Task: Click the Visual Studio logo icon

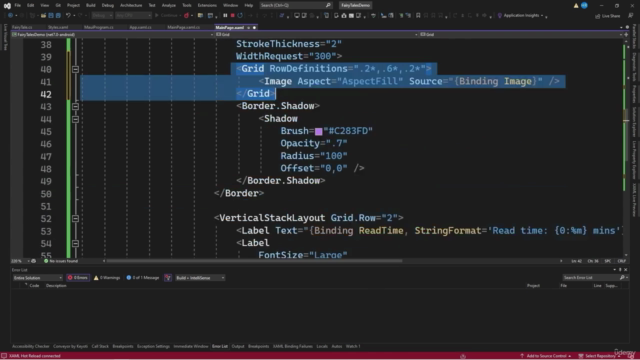Action: point(7,6)
